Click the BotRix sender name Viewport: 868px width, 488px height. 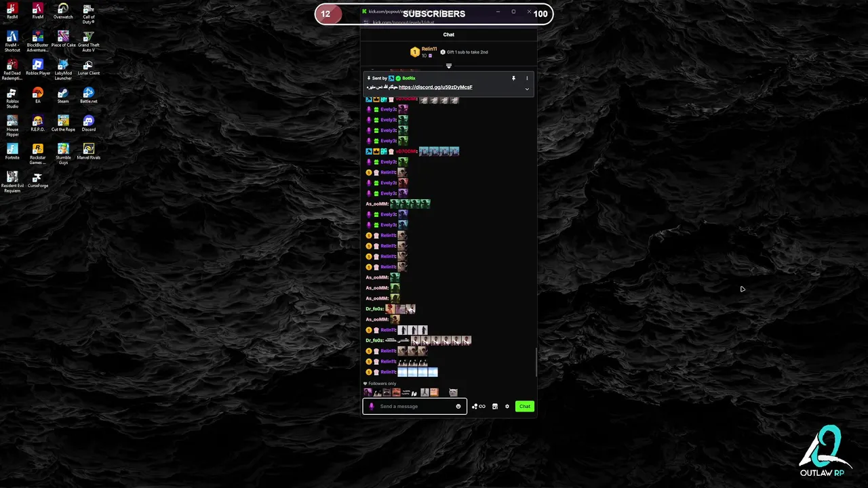[408, 78]
